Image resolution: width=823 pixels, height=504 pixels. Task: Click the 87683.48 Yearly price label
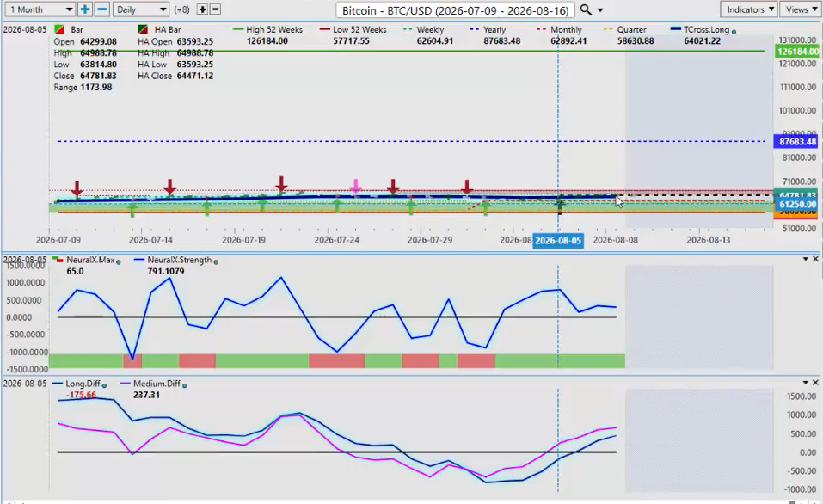[x=797, y=142]
